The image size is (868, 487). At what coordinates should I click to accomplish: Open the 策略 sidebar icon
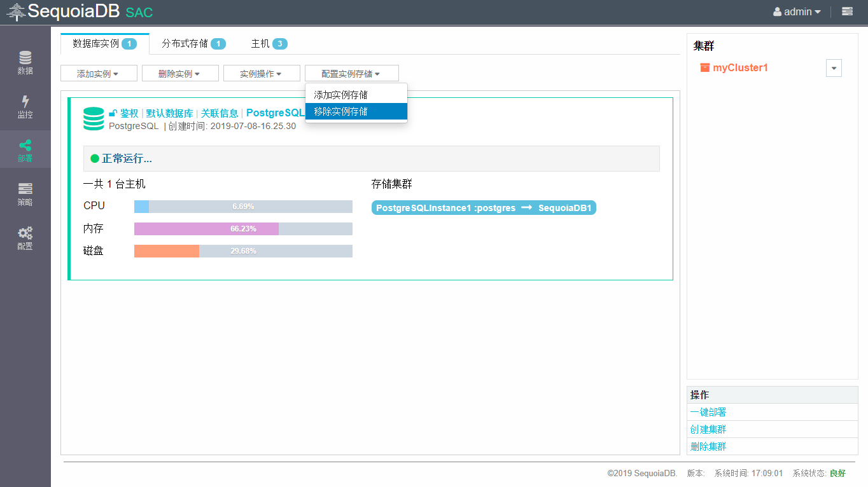click(x=25, y=194)
